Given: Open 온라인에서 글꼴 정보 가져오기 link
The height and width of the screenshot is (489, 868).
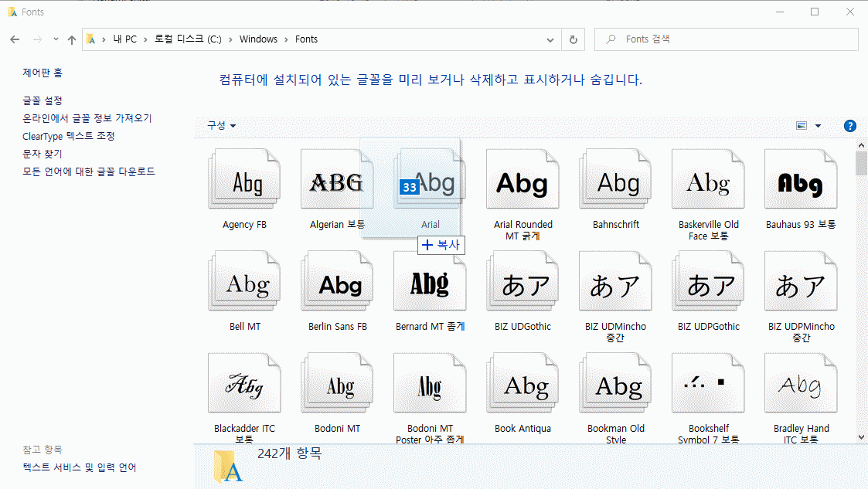Looking at the screenshot, I should (87, 118).
